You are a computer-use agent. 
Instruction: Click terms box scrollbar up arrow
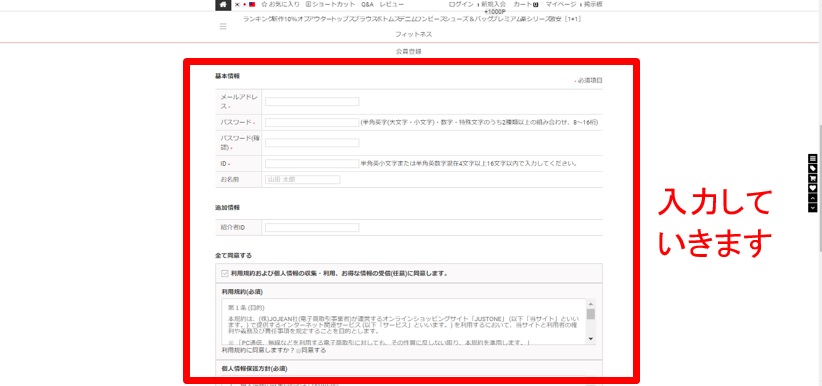click(591, 304)
